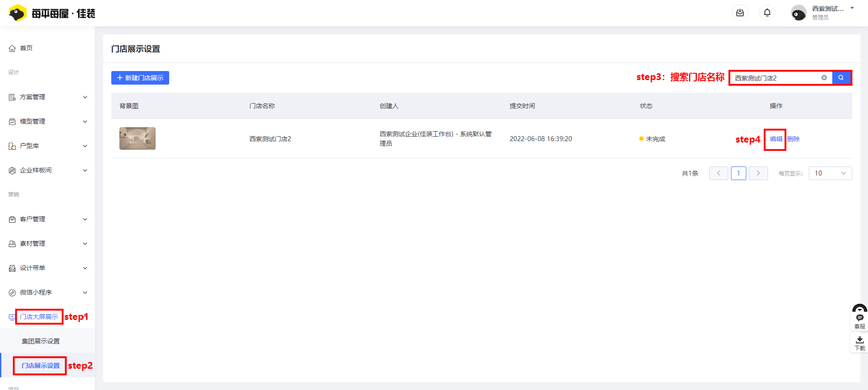Click the 模型管理 sidebar icon

tap(12, 122)
